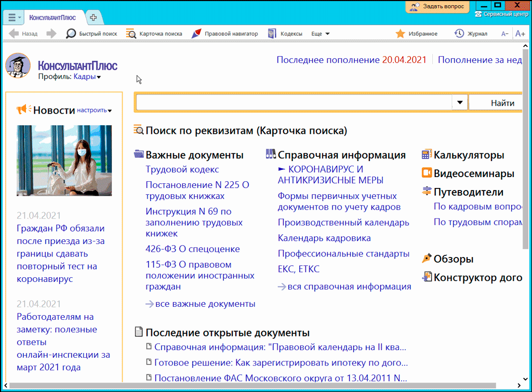
Task: Open 115-ФЗ О правовом положении иностранных граждан
Action: [200, 275]
